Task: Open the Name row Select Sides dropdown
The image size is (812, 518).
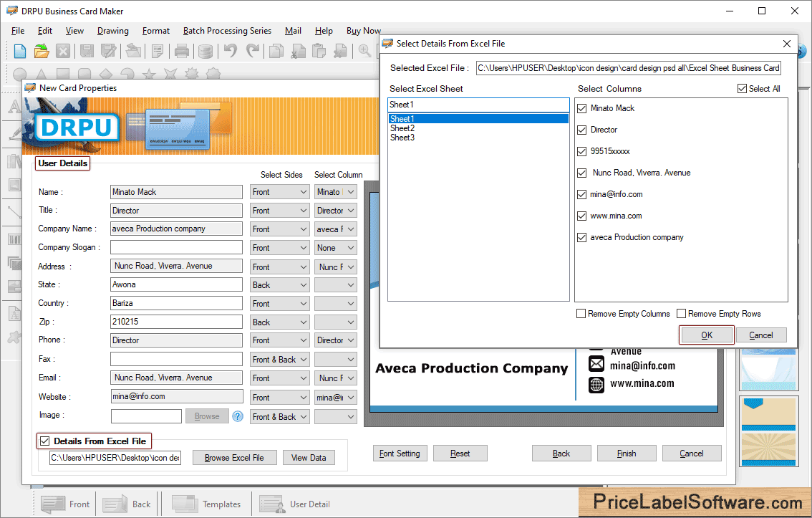Action: tap(280, 192)
